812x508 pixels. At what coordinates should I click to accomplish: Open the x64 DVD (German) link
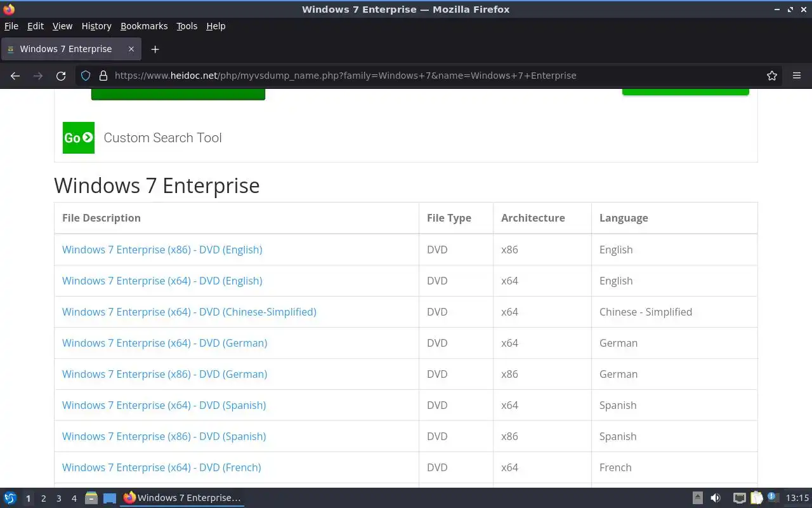click(164, 343)
